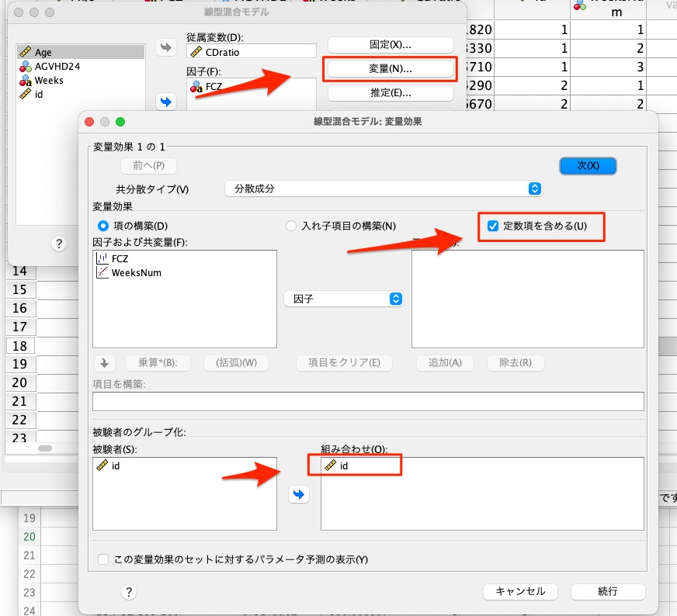
Task: Select 項の構築 radio button
Action: click(x=102, y=227)
